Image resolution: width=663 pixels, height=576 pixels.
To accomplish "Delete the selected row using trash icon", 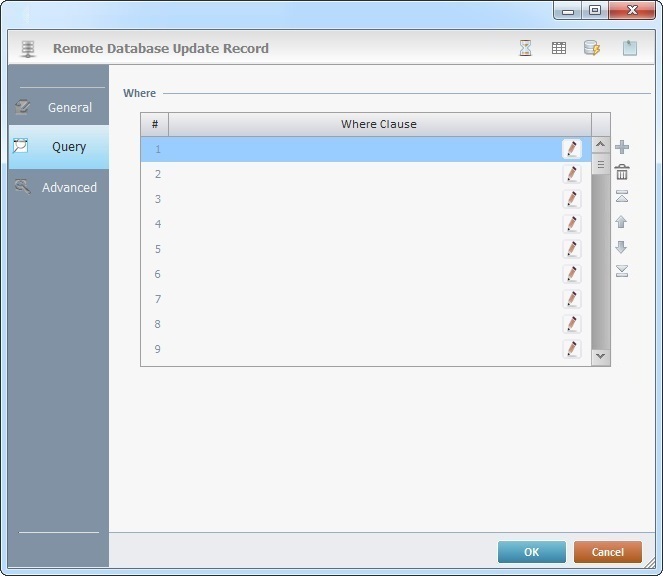I will coord(622,173).
